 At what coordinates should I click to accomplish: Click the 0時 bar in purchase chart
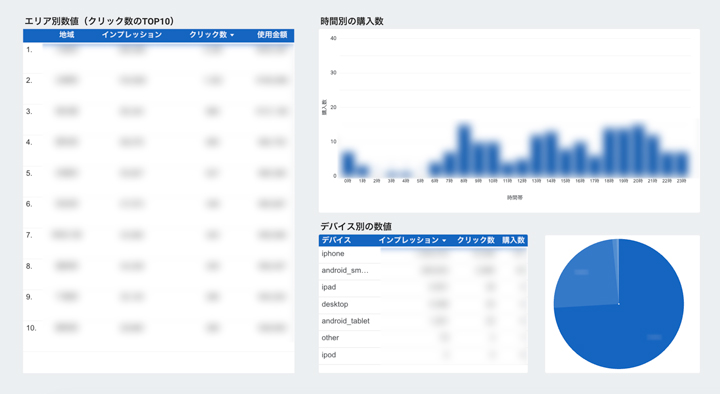(x=348, y=164)
